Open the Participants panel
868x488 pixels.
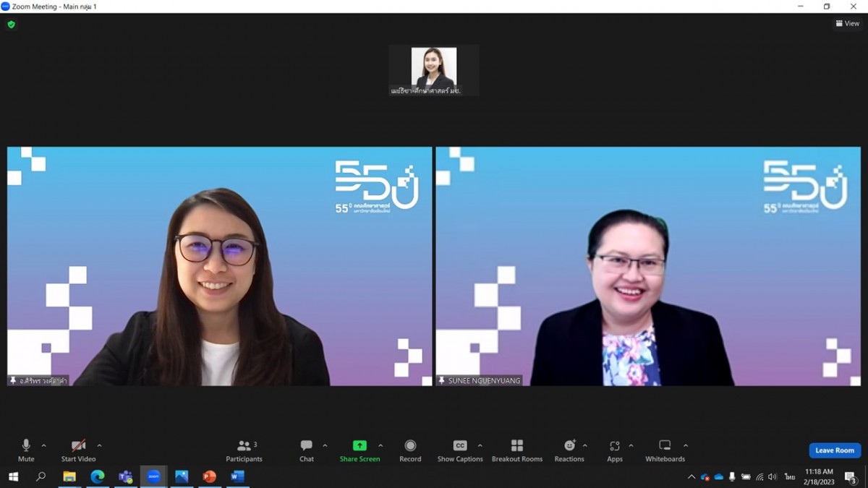point(244,450)
